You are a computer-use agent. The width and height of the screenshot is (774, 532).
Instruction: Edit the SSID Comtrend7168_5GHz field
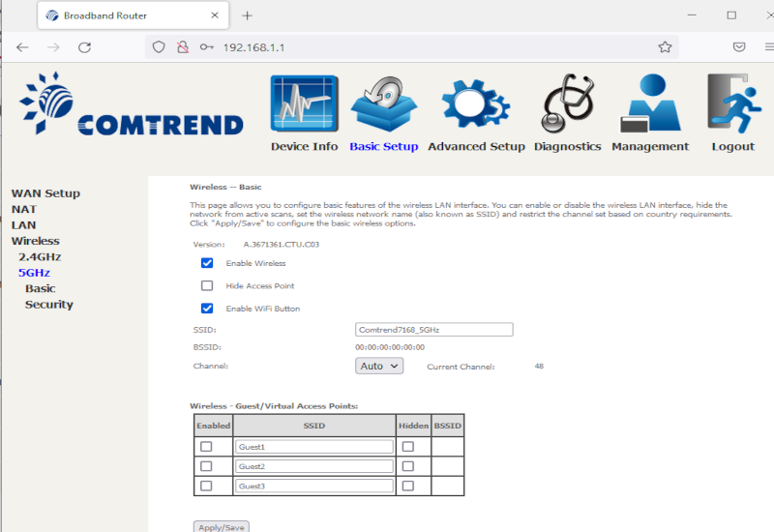[x=433, y=330]
